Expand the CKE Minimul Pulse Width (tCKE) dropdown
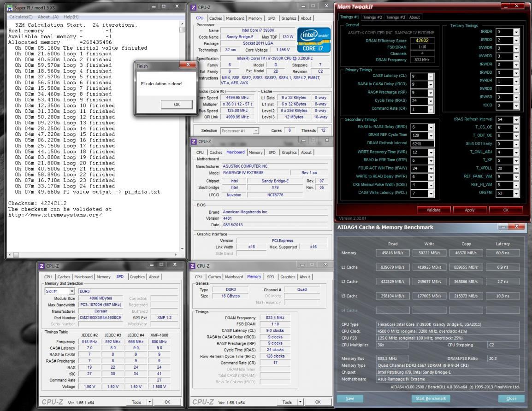This screenshot has height=411, width=532. point(431,185)
